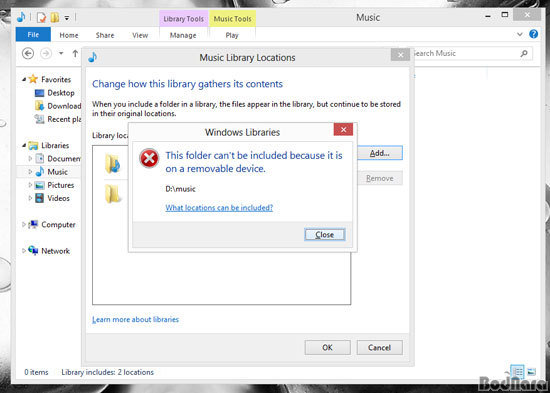Switch to the Share ribbon tab
This screenshot has height=393, width=550.
point(105,35)
